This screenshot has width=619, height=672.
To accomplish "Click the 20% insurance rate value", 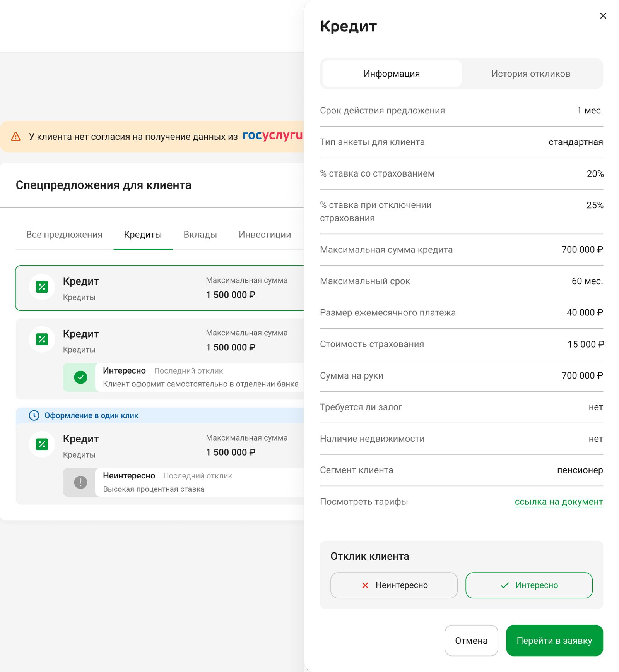I will pyautogui.click(x=595, y=174).
